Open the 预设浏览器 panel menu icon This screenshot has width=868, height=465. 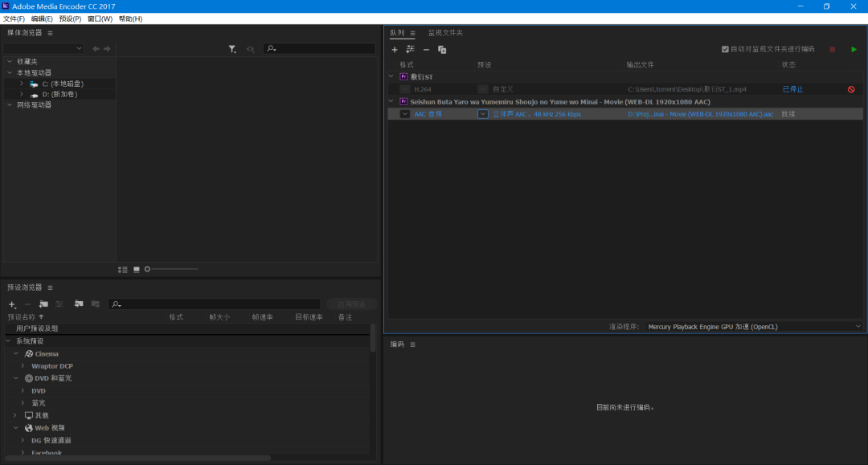pos(50,288)
